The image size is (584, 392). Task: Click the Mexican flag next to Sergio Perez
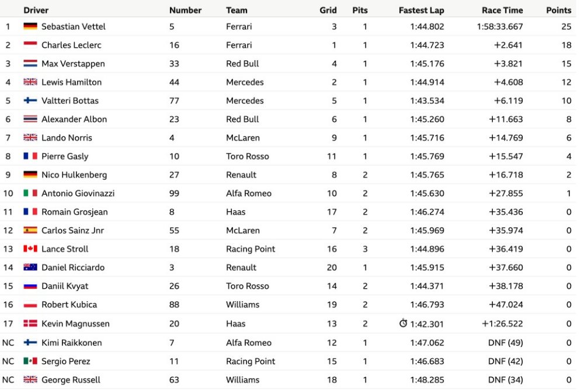[30, 361]
